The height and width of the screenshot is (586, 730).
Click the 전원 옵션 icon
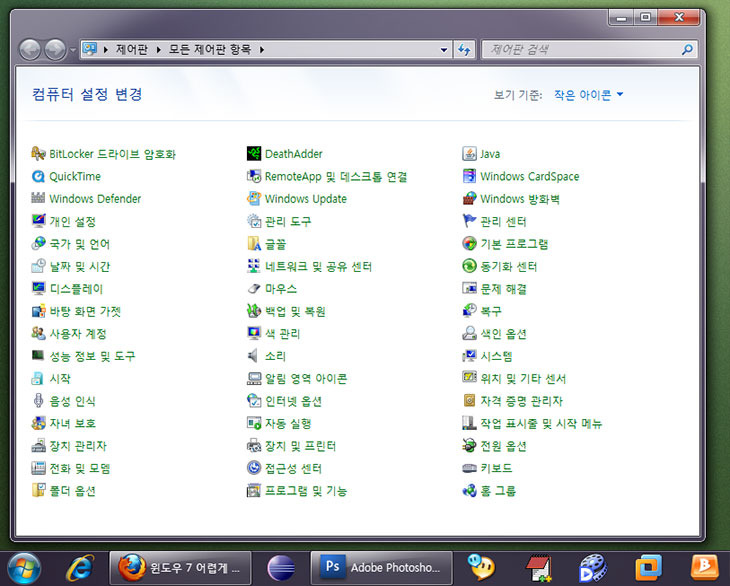[469, 446]
